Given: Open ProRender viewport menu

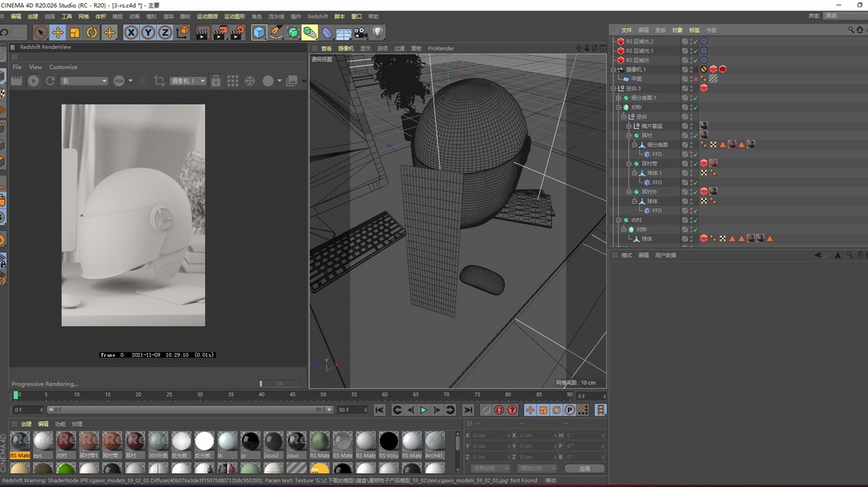Looking at the screenshot, I should 441,49.
